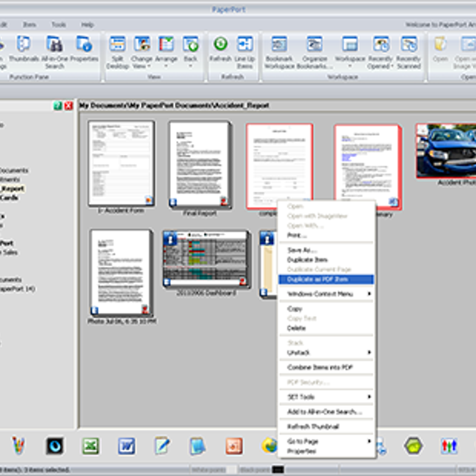The height and width of the screenshot is (476, 476).
Task: Open the Tools menu
Action: (58, 24)
